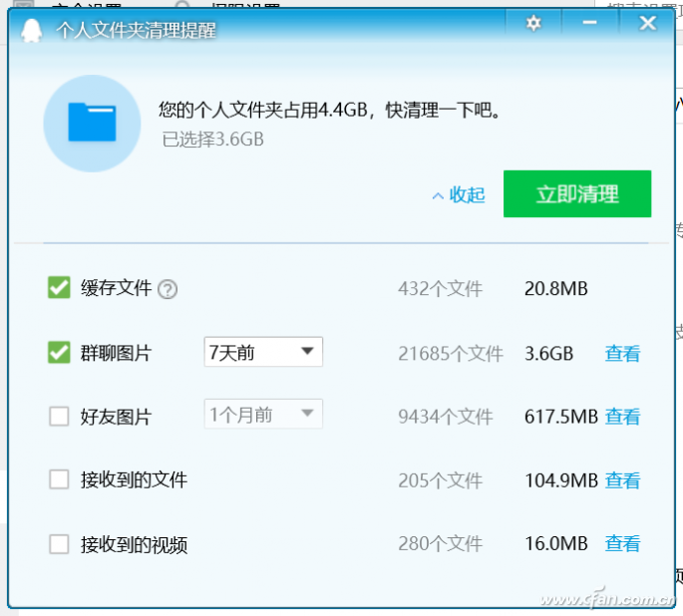
Task: Minimize the cleanup reminder window
Action: click(x=590, y=23)
